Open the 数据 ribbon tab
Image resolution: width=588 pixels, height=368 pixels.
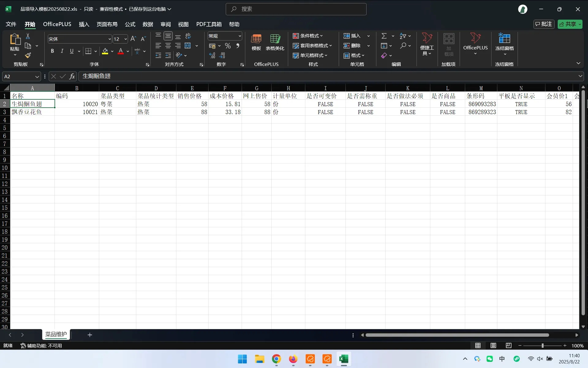pos(148,24)
